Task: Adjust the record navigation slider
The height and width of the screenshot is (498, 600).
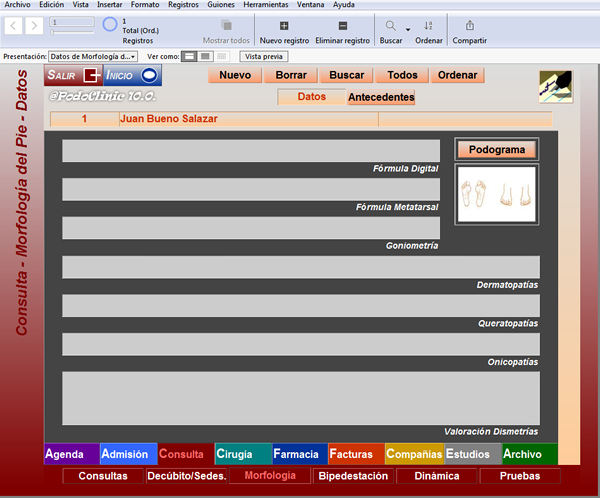Action: coord(72,33)
